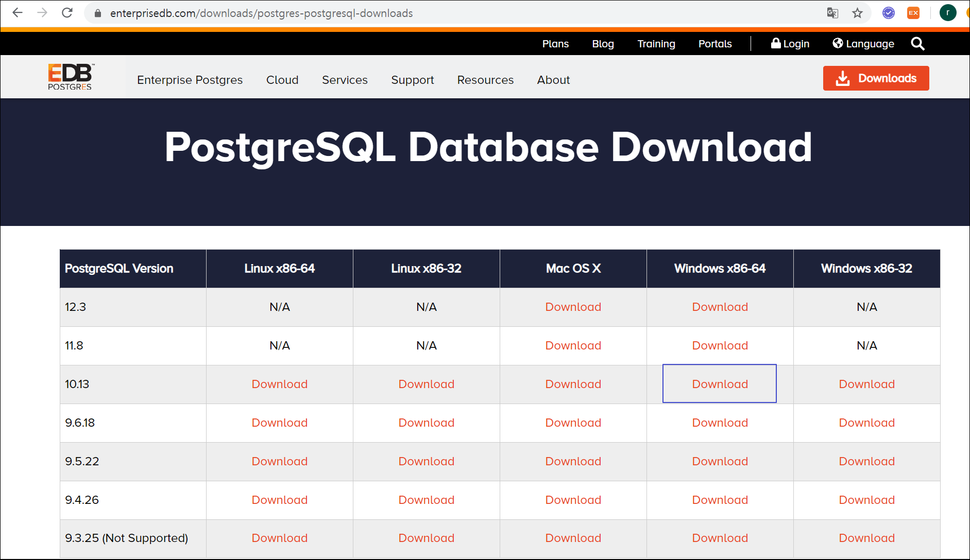
Task: Download 12.3 for Mac OS X
Action: pyautogui.click(x=573, y=307)
